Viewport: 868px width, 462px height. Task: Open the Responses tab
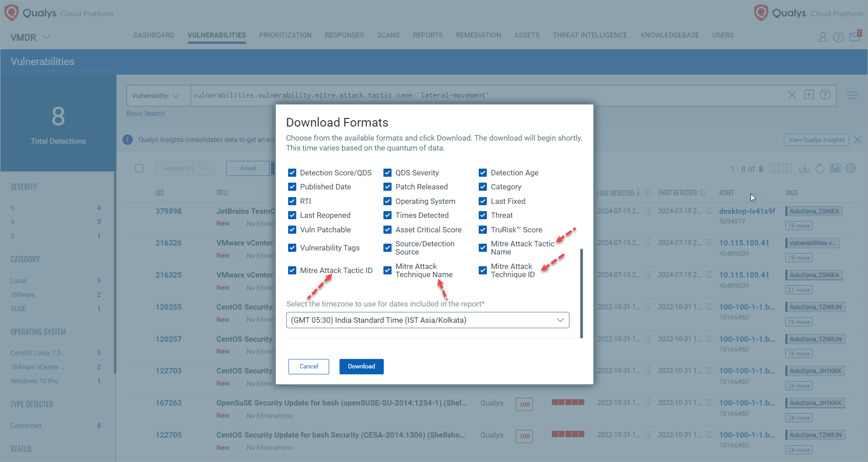[345, 35]
